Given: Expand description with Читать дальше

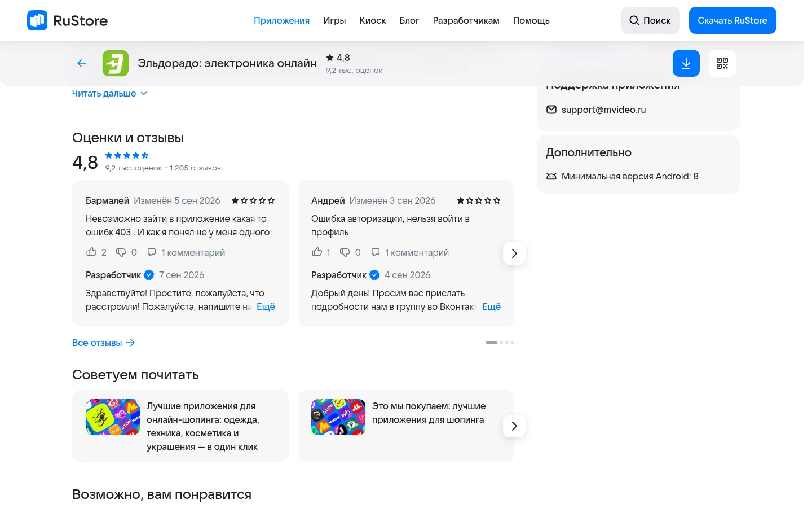Looking at the screenshot, I should point(109,93).
